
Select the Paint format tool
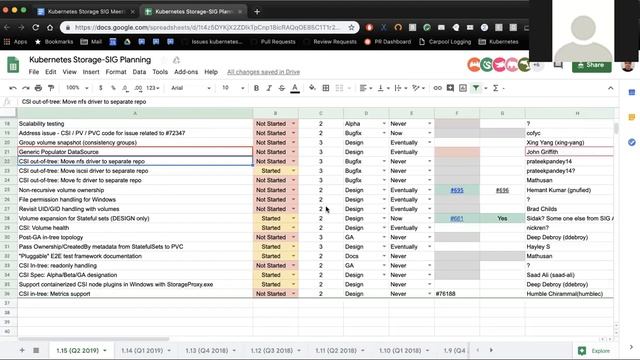[x=51, y=88]
